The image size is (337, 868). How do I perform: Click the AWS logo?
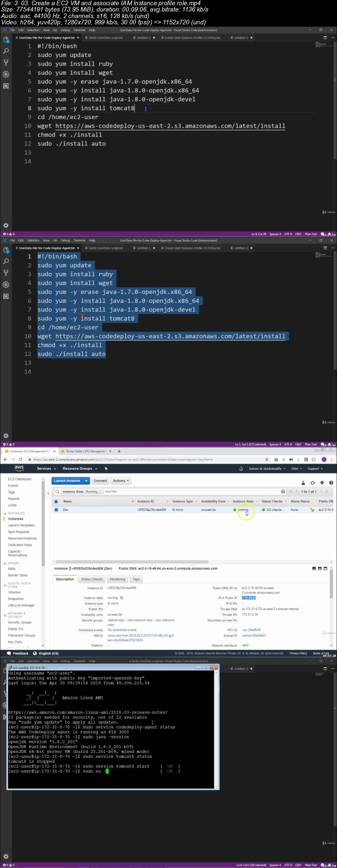pyautogui.click(x=19, y=468)
